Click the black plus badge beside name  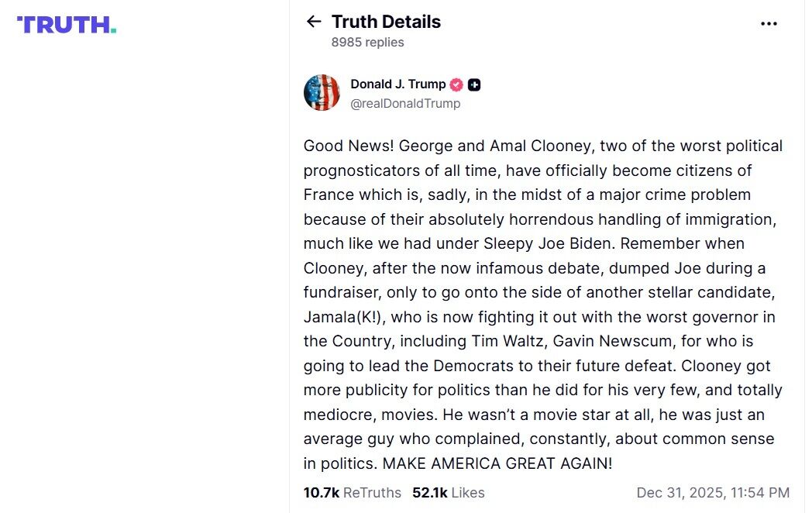point(474,84)
